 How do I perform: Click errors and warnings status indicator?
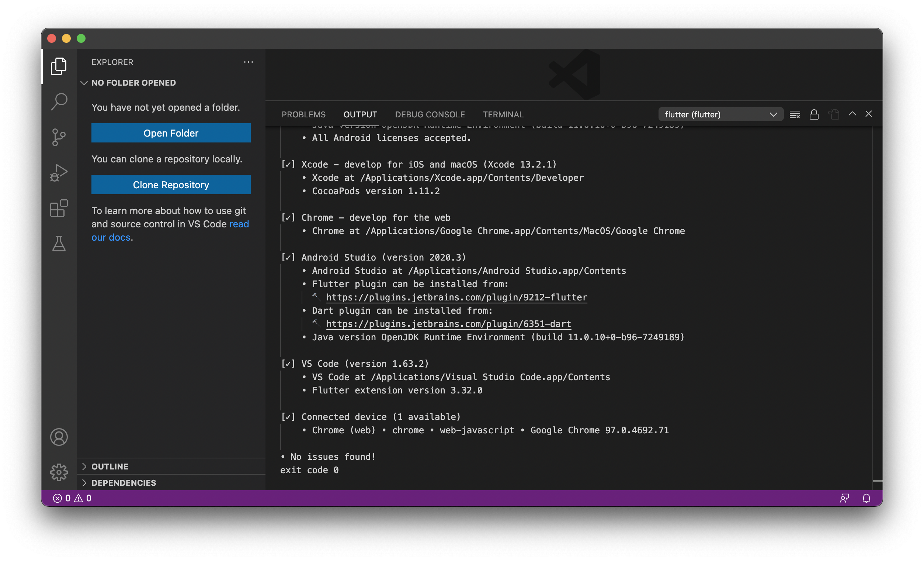point(72,498)
